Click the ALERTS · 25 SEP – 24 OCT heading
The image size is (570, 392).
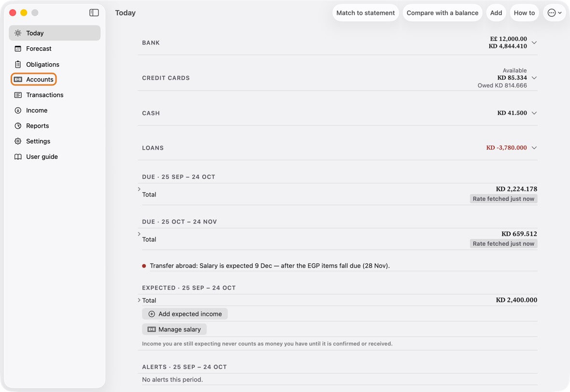185,367
